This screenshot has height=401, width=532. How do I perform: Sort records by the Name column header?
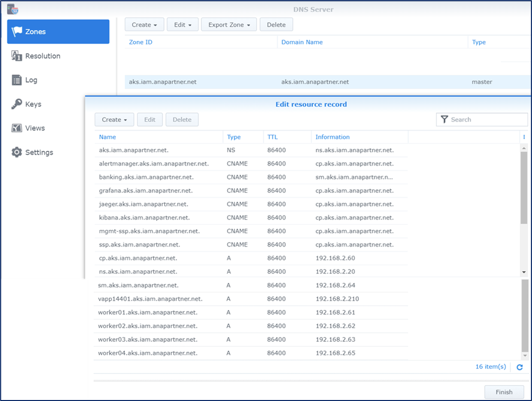(108, 137)
